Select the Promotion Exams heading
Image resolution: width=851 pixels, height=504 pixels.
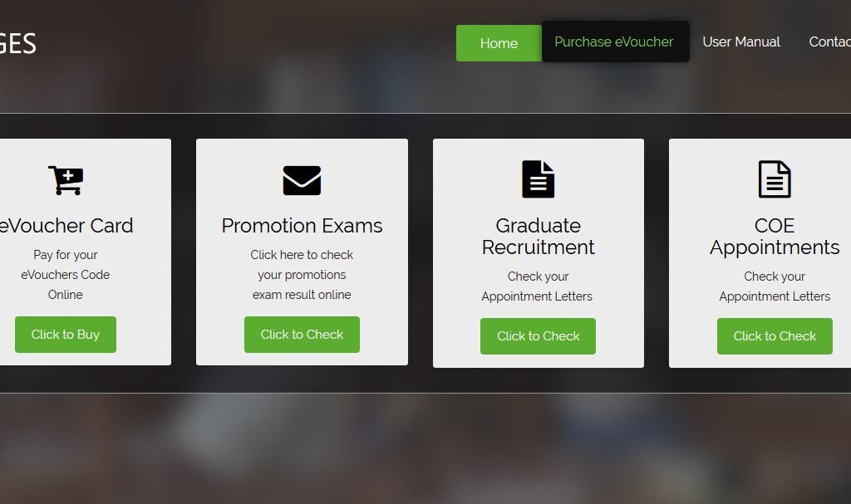(x=302, y=226)
